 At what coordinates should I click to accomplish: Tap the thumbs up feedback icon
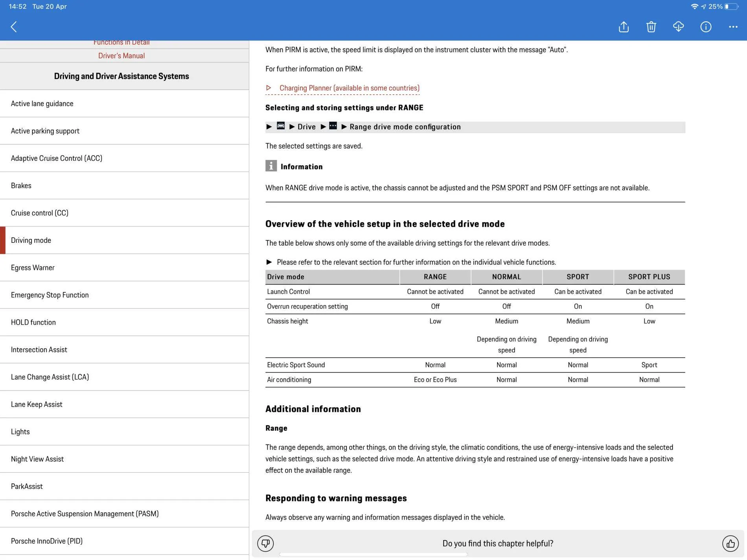tap(730, 543)
